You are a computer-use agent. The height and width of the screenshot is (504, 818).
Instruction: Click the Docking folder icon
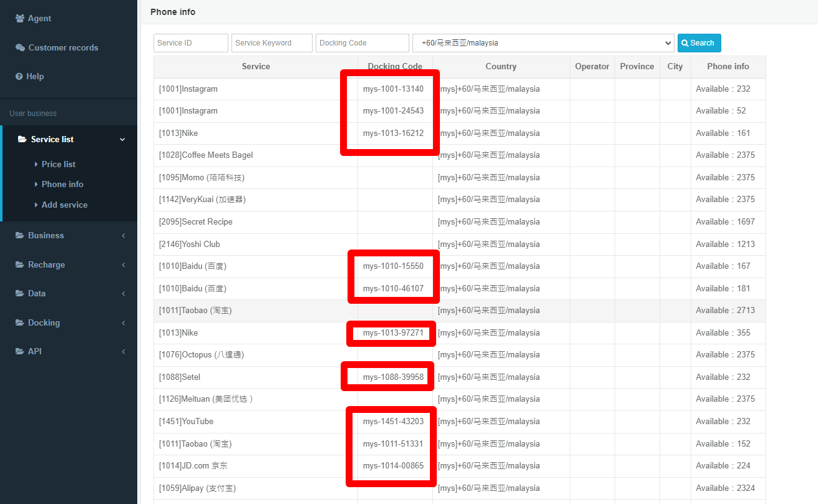20,323
